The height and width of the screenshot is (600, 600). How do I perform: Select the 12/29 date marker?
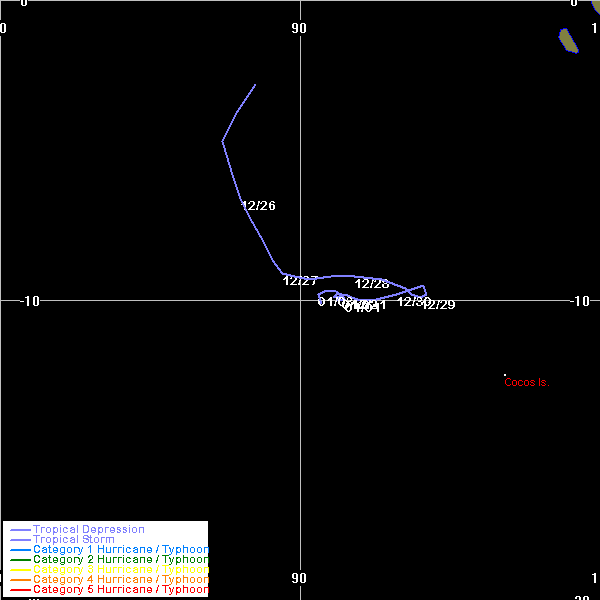pos(438,305)
